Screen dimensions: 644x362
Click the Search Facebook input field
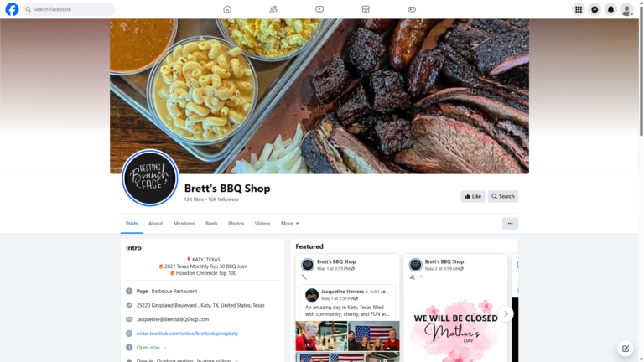tap(69, 9)
